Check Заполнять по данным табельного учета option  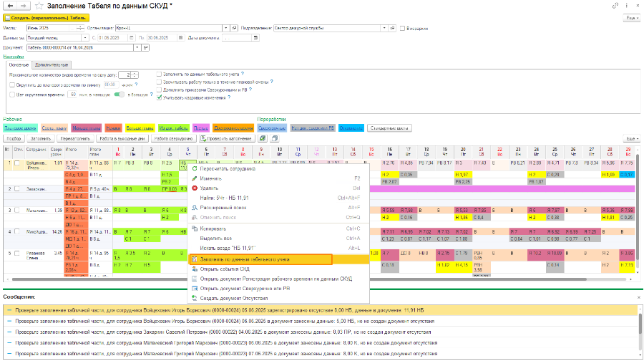click(x=159, y=74)
